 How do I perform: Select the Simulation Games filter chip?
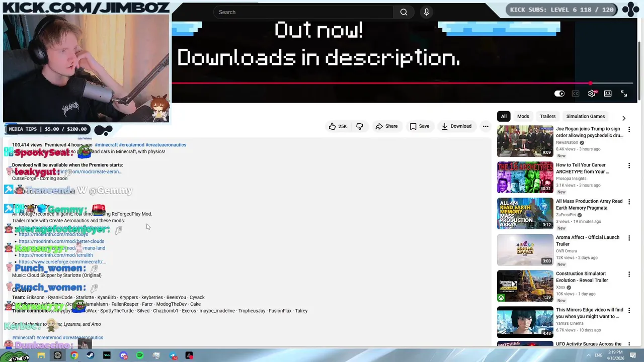tap(586, 116)
